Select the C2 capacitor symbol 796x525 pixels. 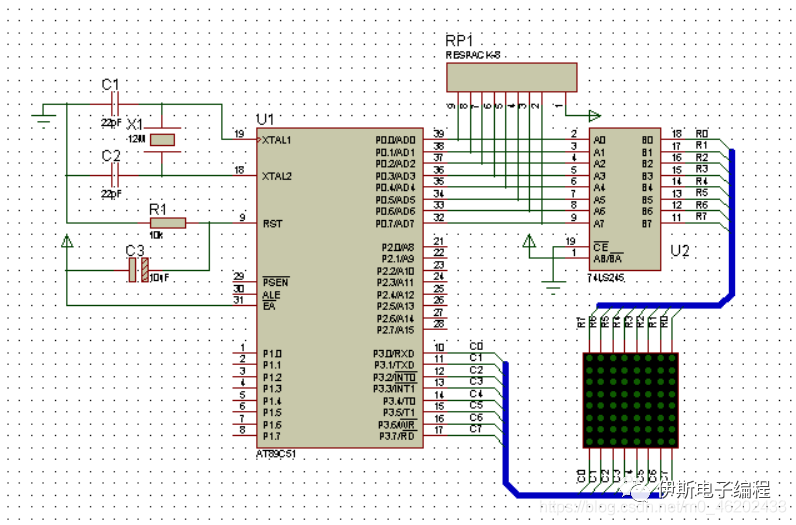(115, 176)
